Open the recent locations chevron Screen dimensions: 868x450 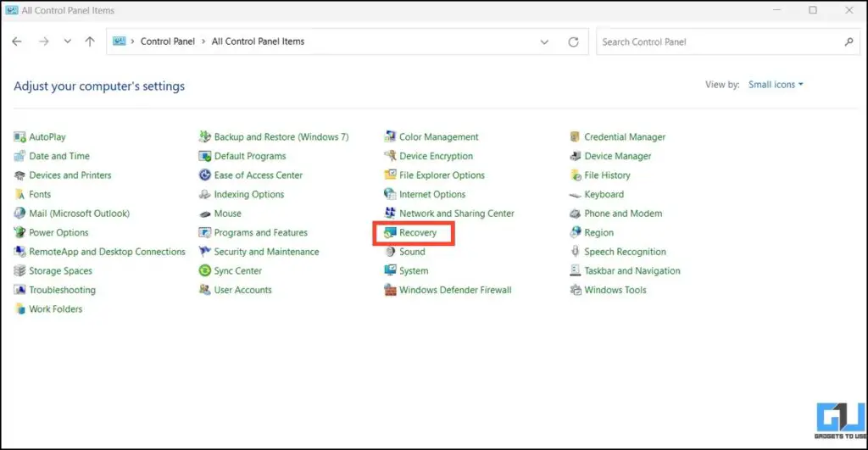(68, 42)
